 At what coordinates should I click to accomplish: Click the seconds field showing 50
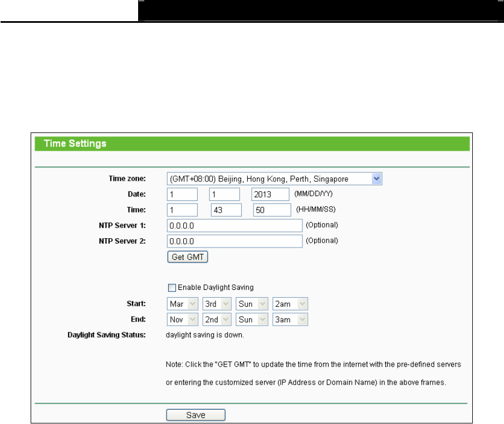pos(272,210)
